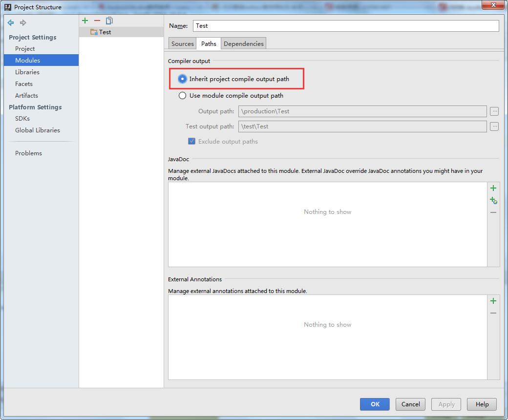Select Use module compile output path

coord(182,95)
